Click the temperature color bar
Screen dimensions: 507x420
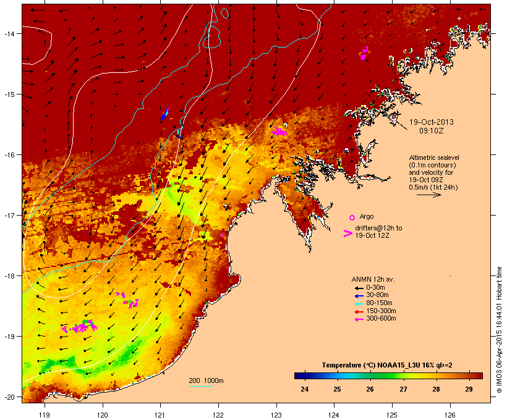pyautogui.click(x=388, y=376)
